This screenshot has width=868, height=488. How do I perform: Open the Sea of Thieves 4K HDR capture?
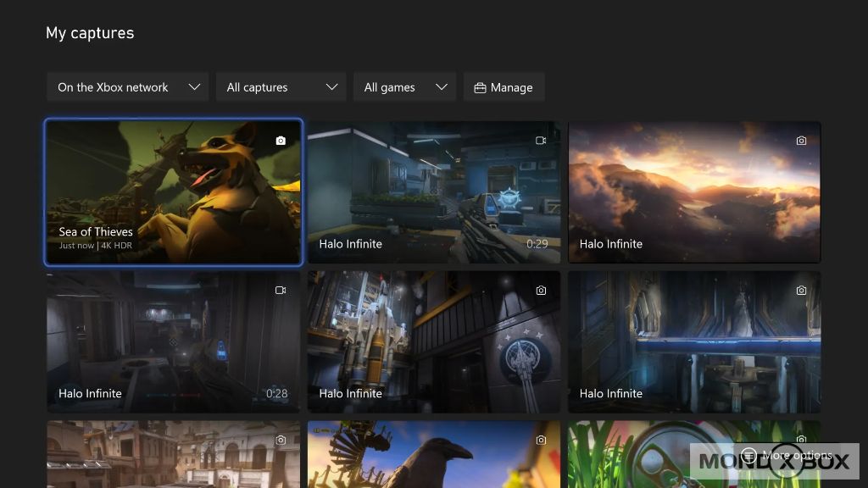pyautogui.click(x=173, y=192)
